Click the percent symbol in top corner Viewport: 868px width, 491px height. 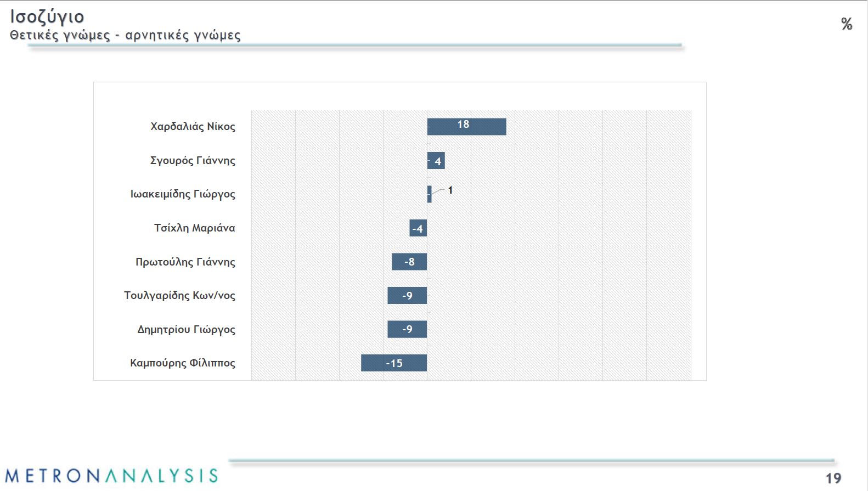pos(847,24)
